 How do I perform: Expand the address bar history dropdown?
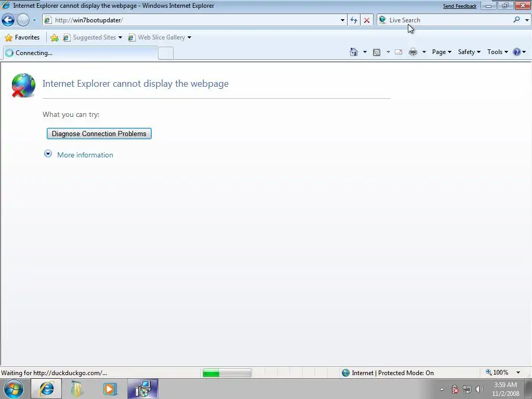[342, 20]
